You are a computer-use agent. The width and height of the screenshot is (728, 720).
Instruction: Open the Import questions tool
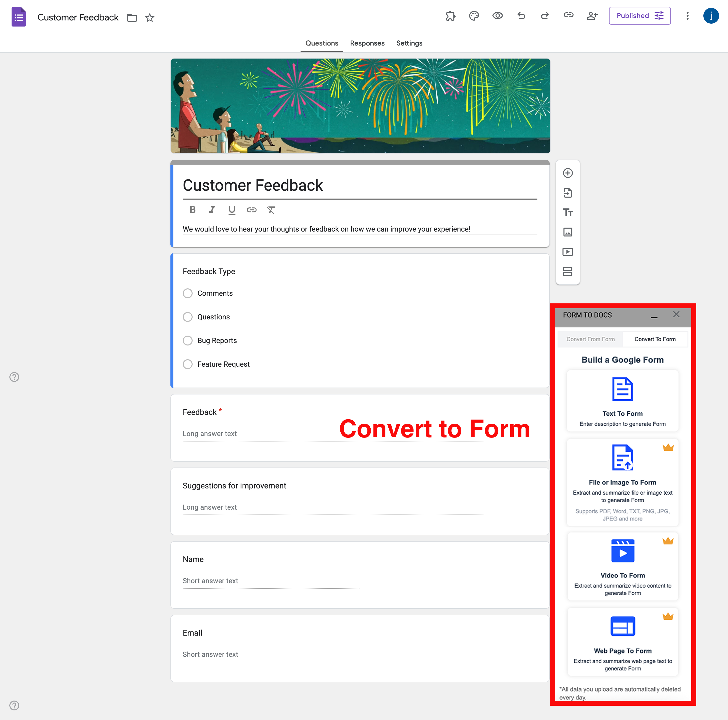click(568, 193)
